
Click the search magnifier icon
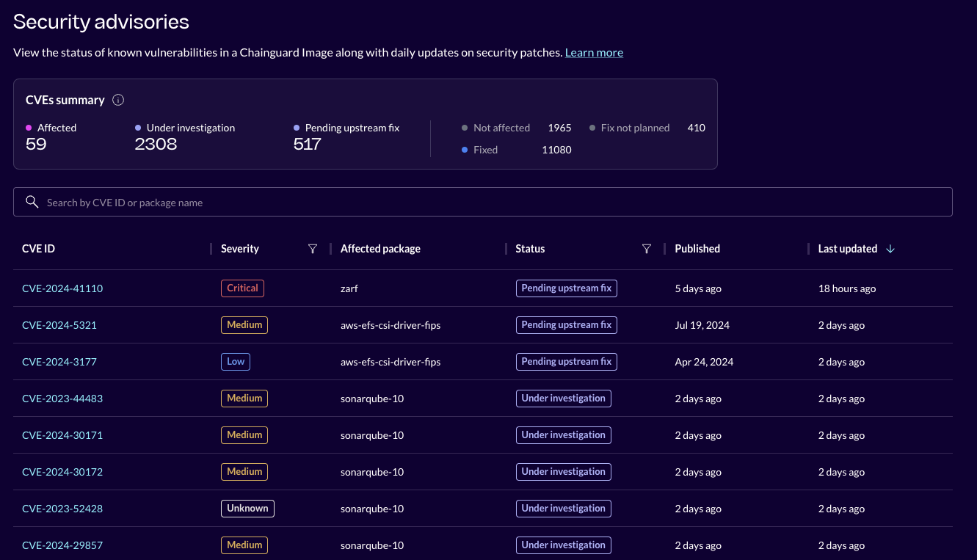(32, 202)
